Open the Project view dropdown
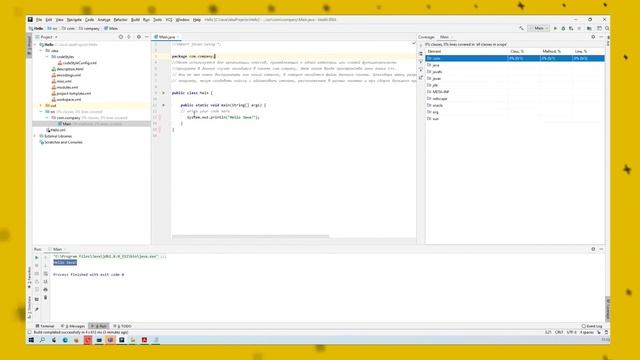Image resolution: width=640 pixels, height=360 pixels. pyautogui.click(x=47, y=37)
